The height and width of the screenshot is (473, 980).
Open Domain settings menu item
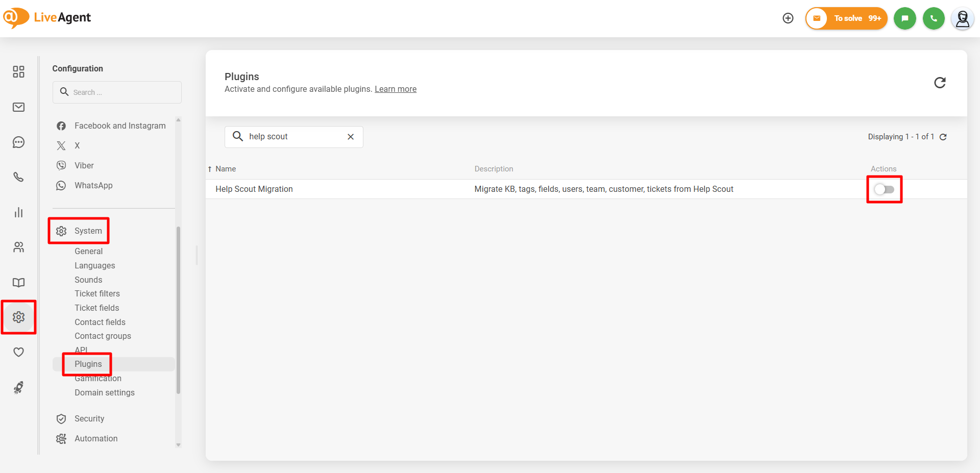pyautogui.click(x=105, y=393)
